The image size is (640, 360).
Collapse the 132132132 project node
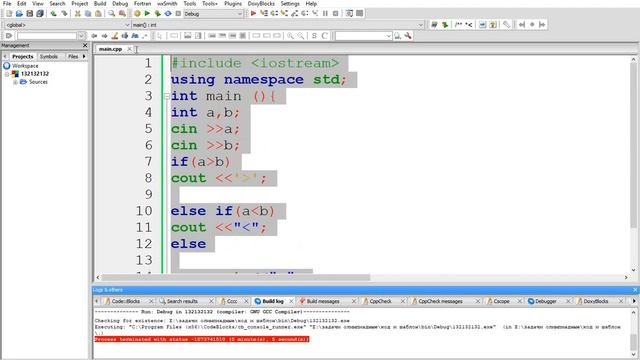pyautogui.click(x=7, y=74)
